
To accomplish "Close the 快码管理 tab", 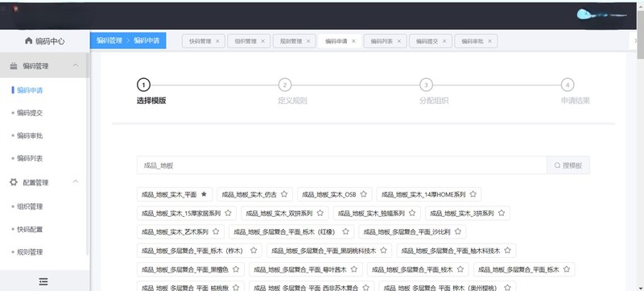I will point(217,41).
